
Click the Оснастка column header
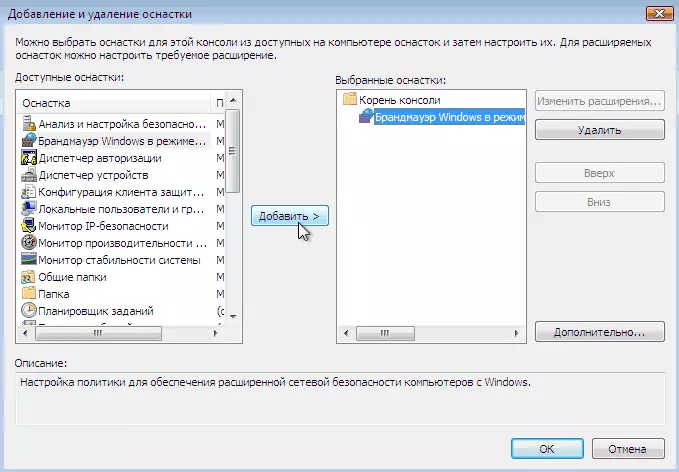click(110, 103)
